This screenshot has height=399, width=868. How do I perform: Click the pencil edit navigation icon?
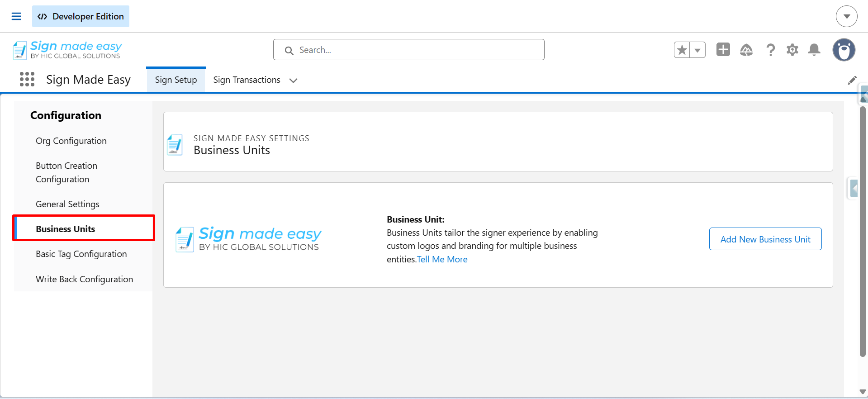click(852, 80)
